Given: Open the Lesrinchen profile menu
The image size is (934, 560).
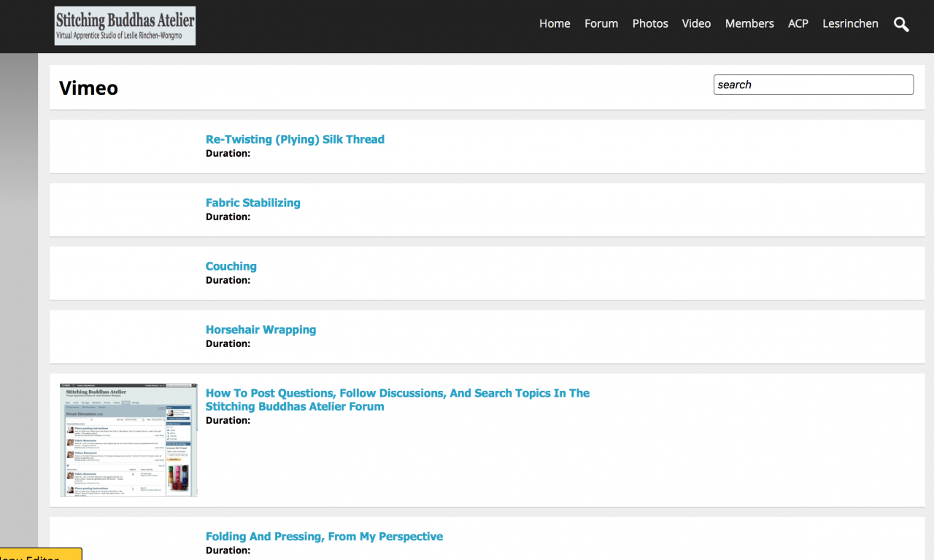Looking at the screenshot, I should (850, 23).
